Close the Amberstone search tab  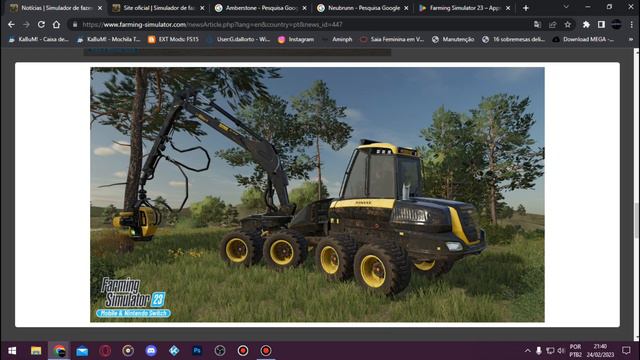(x=304, y=8)
